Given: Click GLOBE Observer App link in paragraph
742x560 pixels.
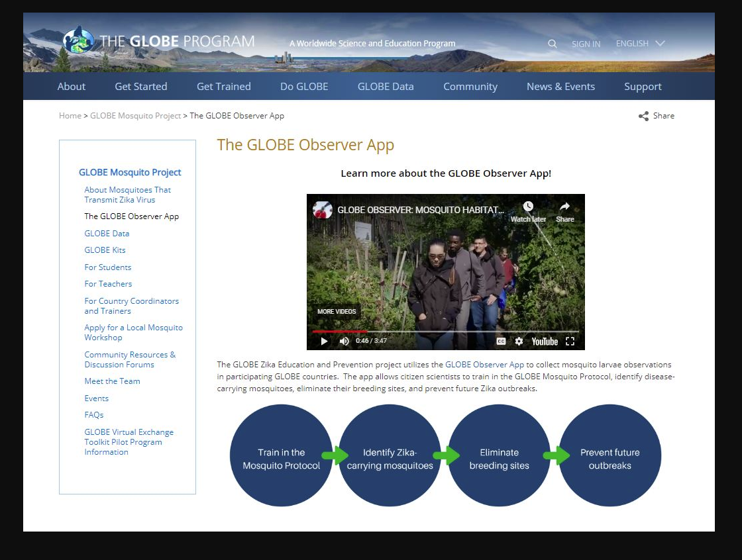Looking at the screenshot, I should coord(484,365).
